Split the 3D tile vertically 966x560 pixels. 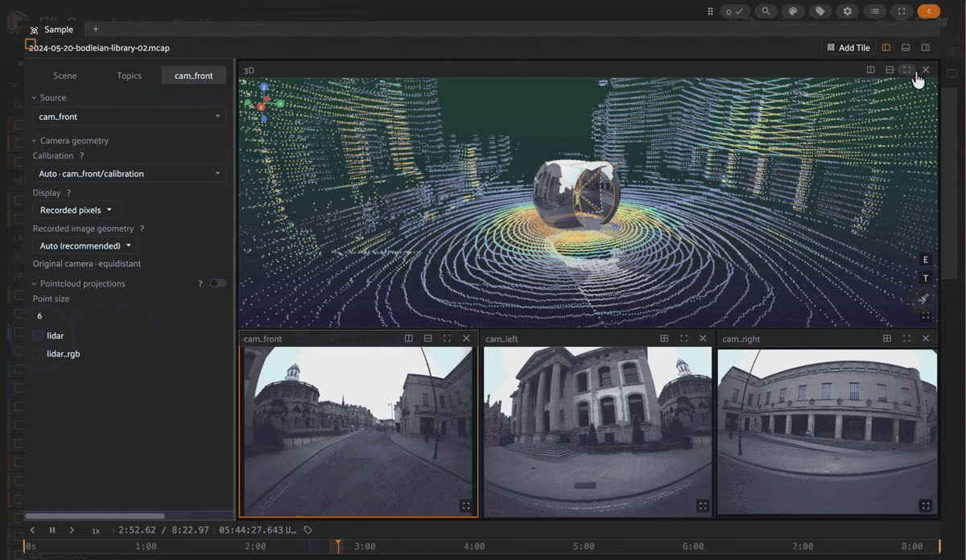(x=870, y=70)
